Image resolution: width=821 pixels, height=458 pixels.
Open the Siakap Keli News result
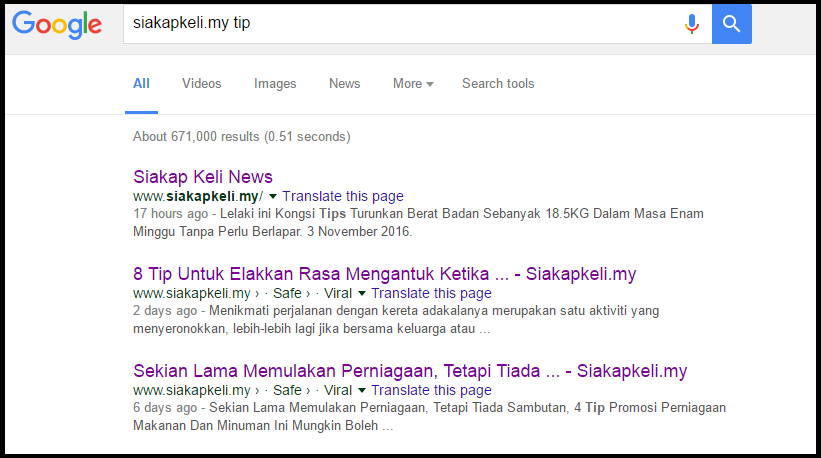(x=203, y=177)
